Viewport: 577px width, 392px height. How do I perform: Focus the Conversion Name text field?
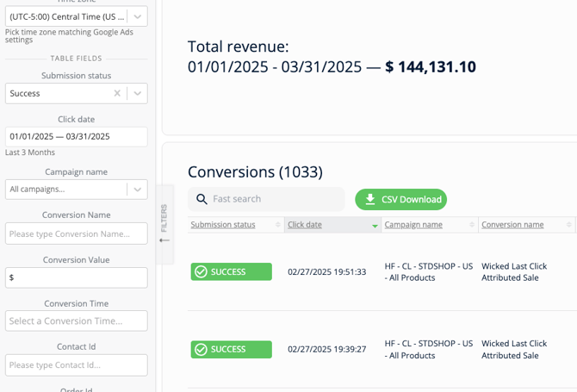pyautogui.click(x=76, y=233)
